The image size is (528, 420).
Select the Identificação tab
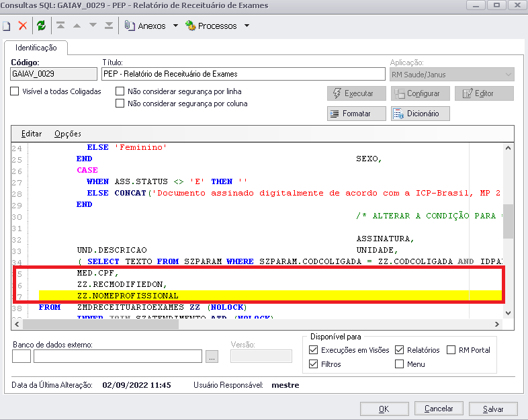36,48
